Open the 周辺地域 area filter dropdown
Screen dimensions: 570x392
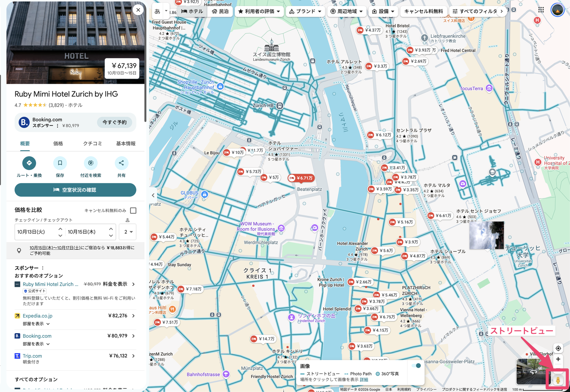click(347, 11)
